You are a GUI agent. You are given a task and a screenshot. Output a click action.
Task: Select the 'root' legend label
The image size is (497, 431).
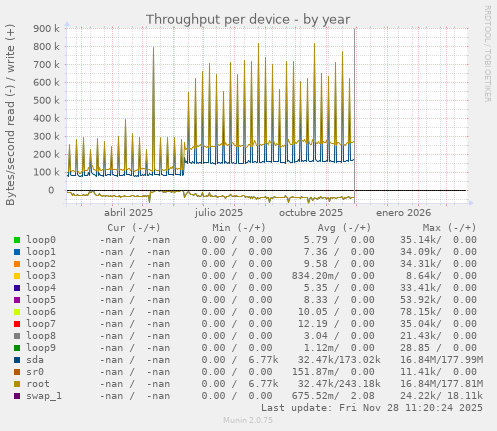click(38, 384)
